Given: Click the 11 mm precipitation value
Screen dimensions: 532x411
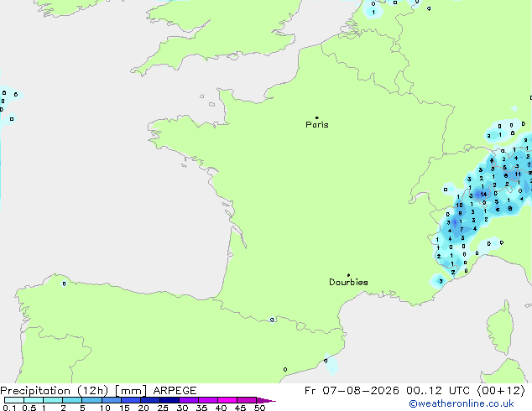Looking at the screenshot, I should coord(518,174).
